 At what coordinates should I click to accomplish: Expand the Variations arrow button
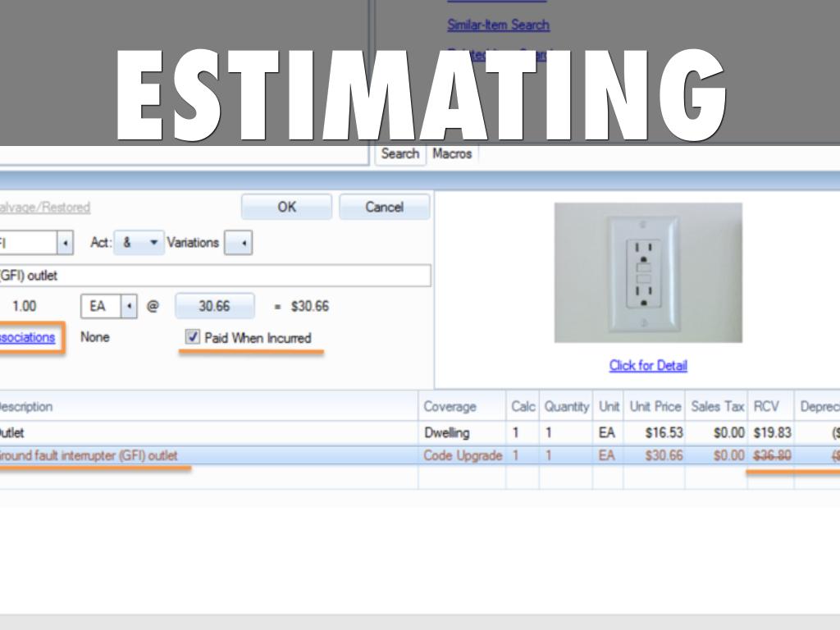coord(239,243)
